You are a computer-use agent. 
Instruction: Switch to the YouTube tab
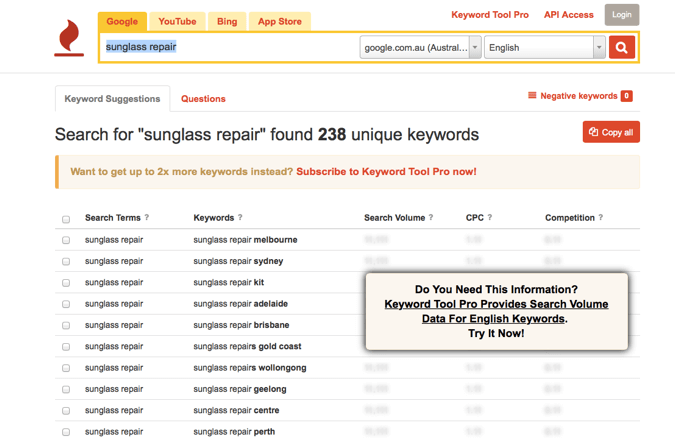coord(177,22)
